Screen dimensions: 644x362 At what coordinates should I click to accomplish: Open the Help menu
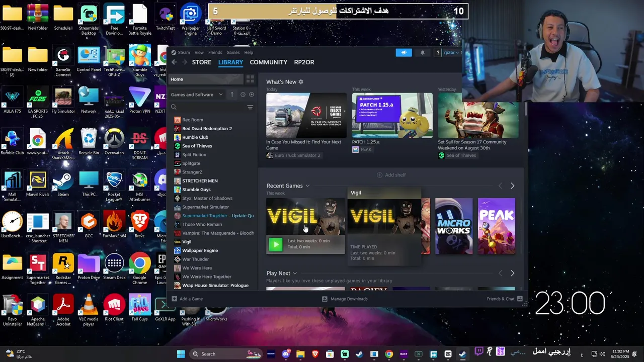tap(249, 52)
